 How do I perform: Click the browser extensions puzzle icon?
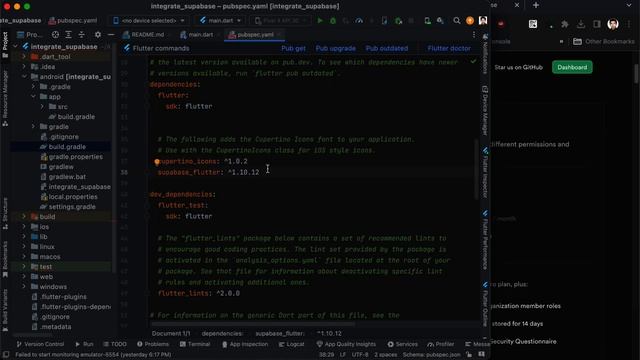point(565,24)
